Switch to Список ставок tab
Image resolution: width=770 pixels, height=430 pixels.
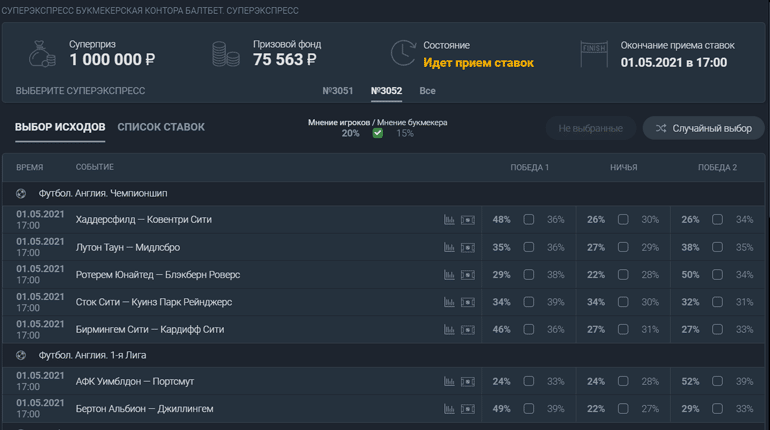click(x=161, y=127)
